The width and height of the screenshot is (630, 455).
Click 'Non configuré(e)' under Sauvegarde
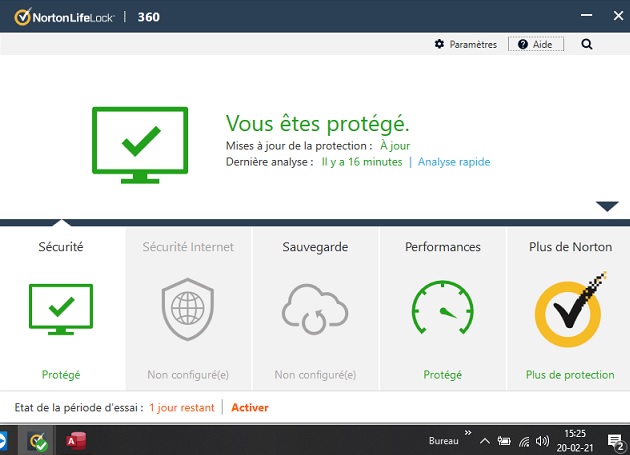click(x=315, y=375)
